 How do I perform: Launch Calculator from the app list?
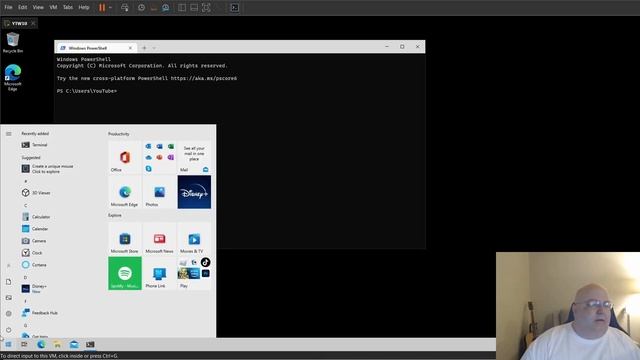coord(36,217)
